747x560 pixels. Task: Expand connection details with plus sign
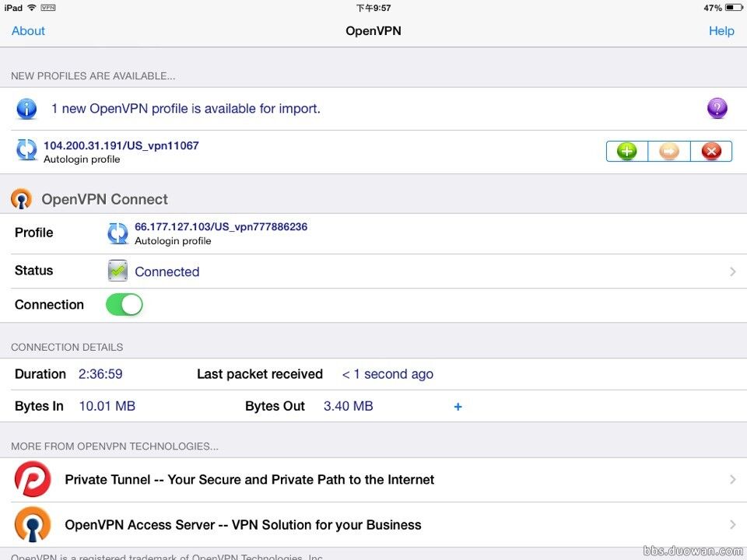[458, 407]
